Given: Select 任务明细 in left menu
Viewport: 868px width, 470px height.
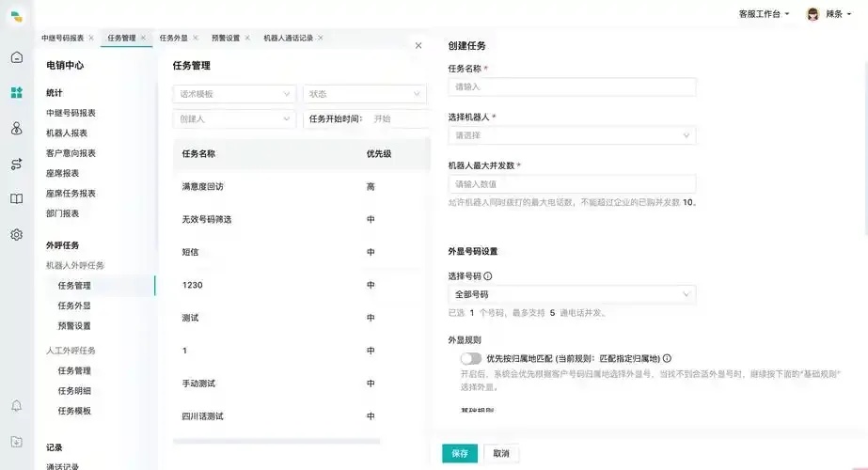Looking at the screenshot, I should [74, 391].
